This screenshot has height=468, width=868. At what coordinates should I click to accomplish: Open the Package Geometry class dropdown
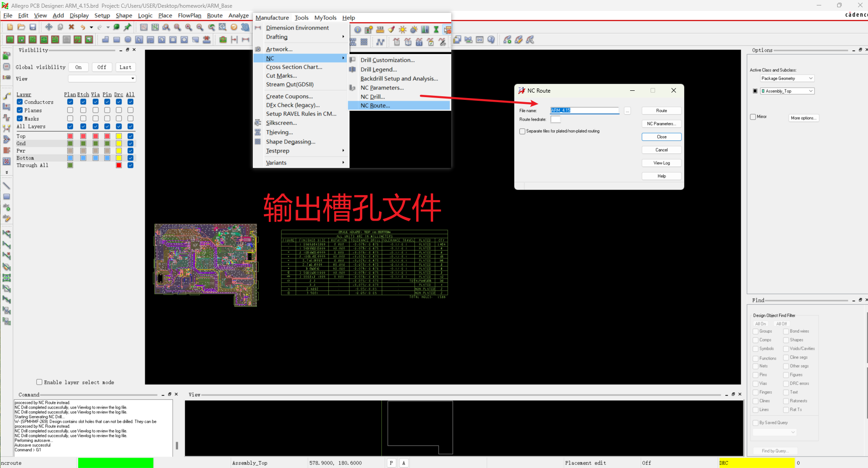coord(787,79)
